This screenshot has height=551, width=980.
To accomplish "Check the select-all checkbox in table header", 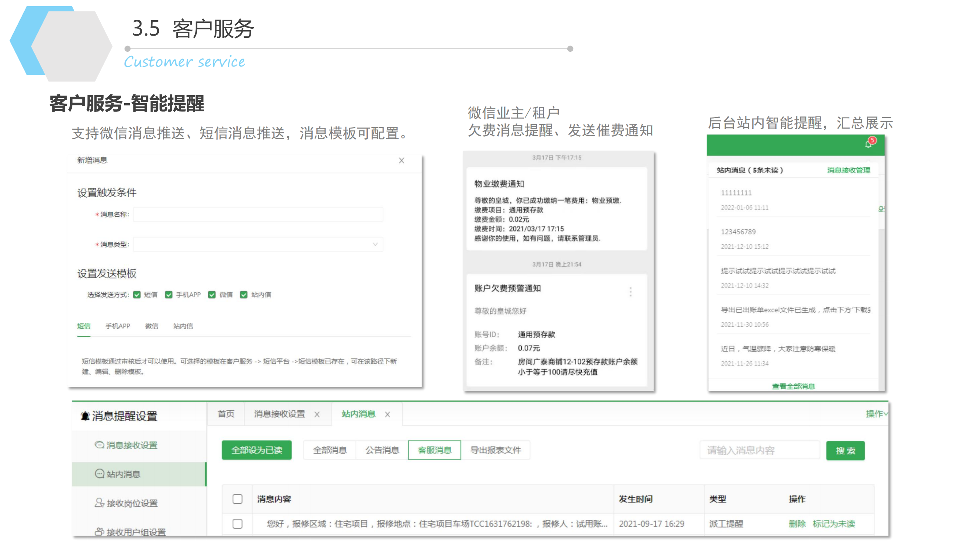I will coord(237,498).
